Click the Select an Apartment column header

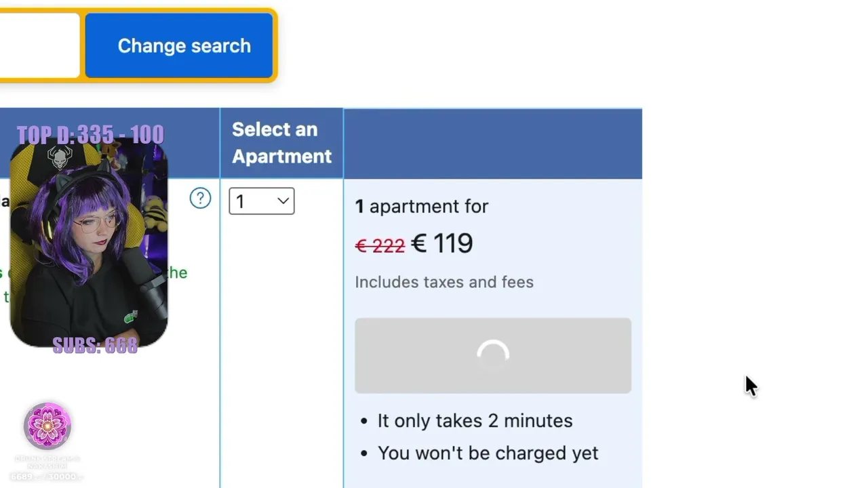click(x=281, y=143)
